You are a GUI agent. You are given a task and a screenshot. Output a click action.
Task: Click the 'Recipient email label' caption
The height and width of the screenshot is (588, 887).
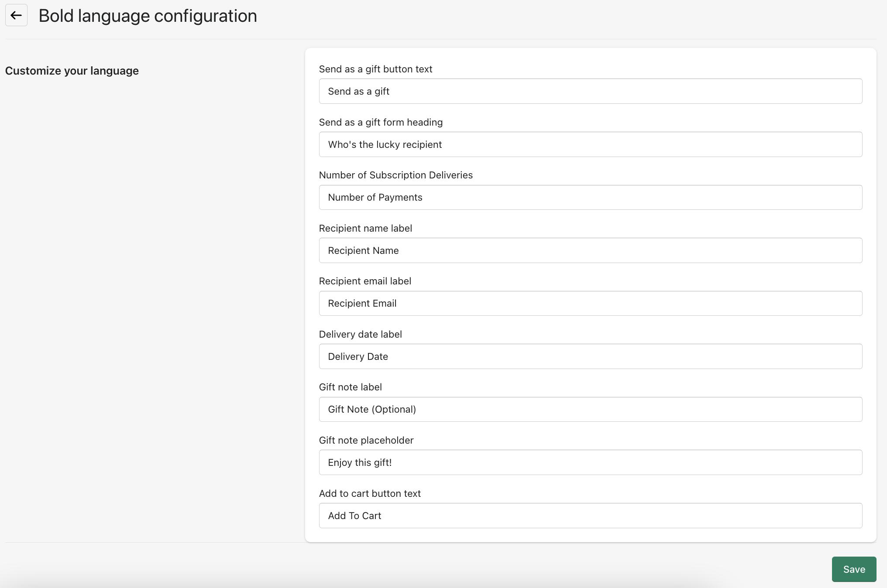[365, 281]
